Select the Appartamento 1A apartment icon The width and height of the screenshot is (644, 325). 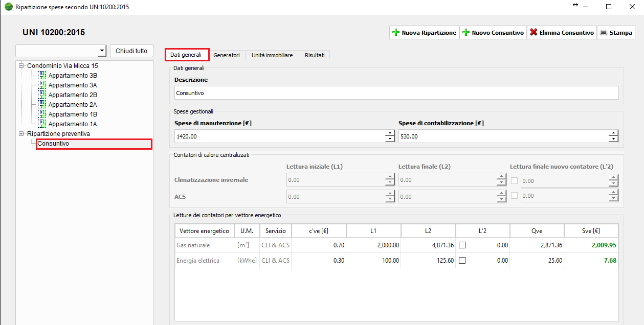pyautogui.click(x=42, y=124)
